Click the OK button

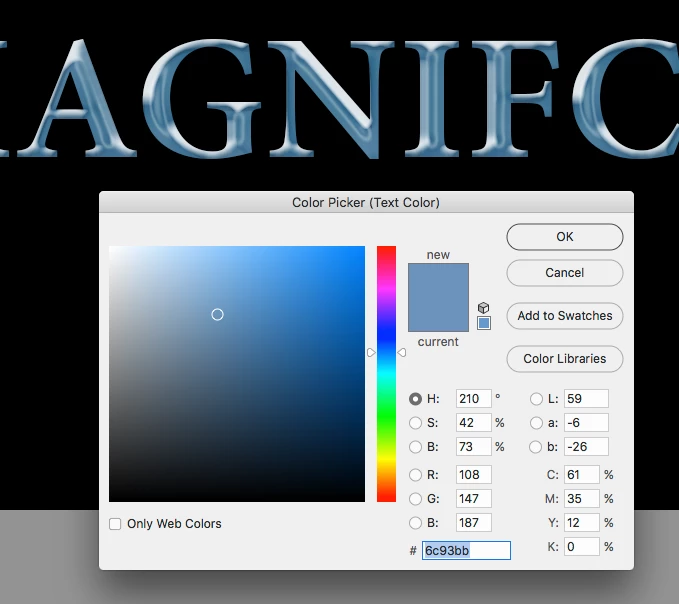point(565,237)
